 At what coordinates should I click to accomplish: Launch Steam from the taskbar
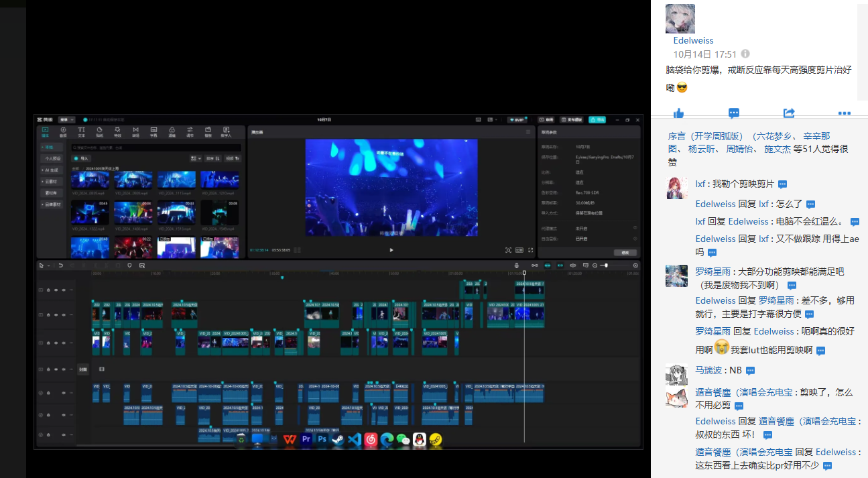[x=338, y=439]
